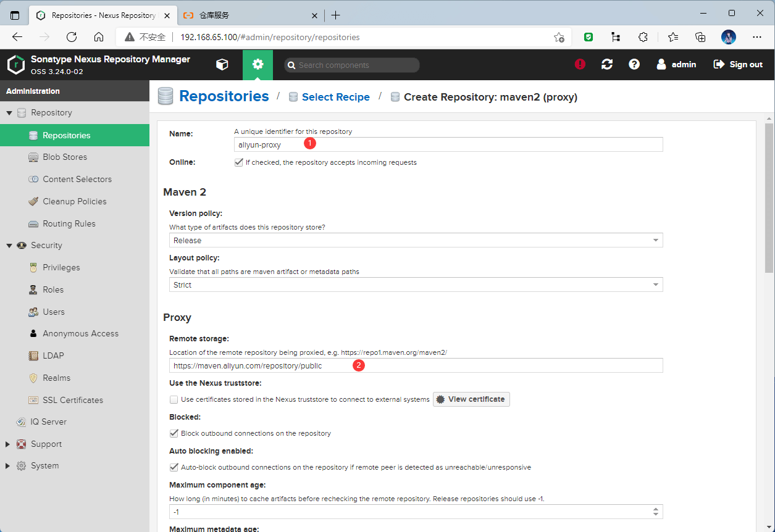
Task: Collapse the Security tree section
Action: 9,246
